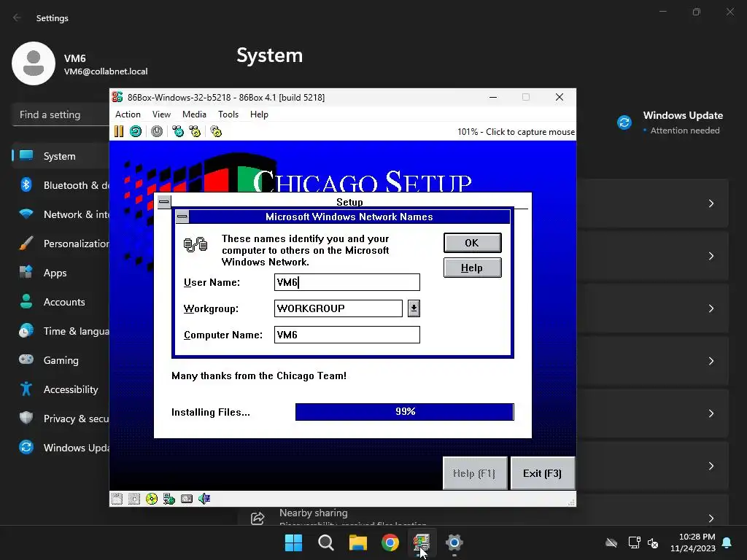Image resolution: width=747 pixels, height=560 pixels.
Task: Click the Installing Files progress bar
Action: coord(404,411)
